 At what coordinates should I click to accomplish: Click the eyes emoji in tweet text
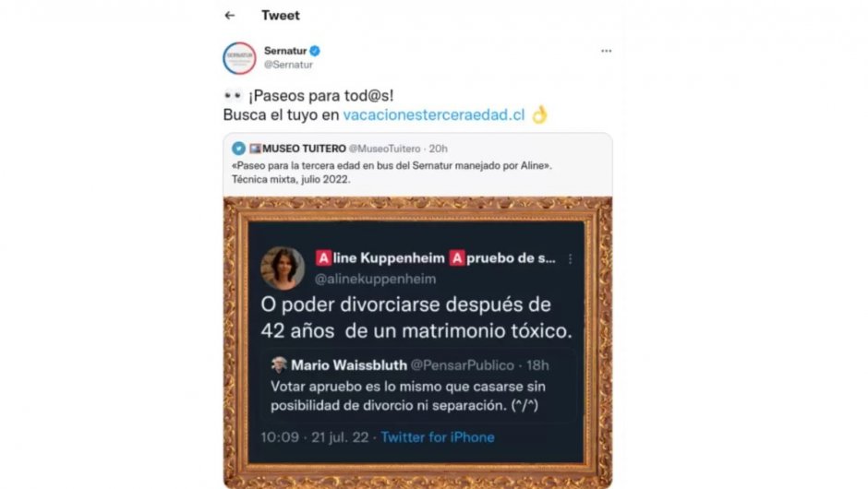tap(233, 96)
